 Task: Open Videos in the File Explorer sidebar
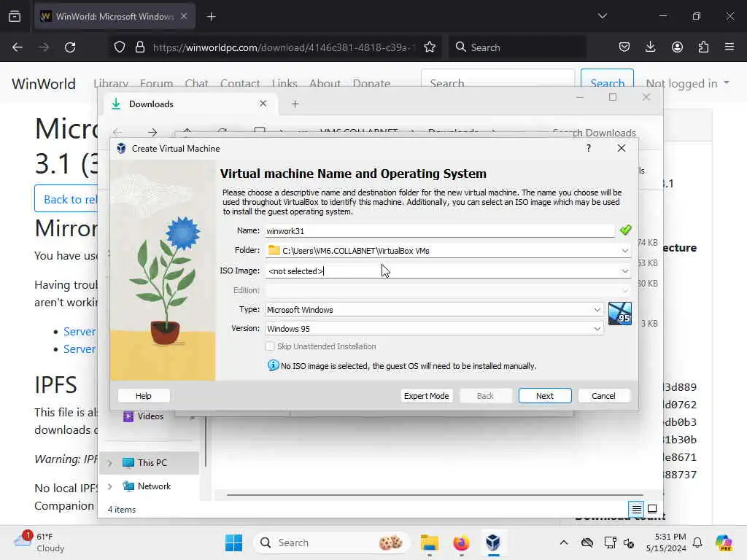(x=150, y=416)
